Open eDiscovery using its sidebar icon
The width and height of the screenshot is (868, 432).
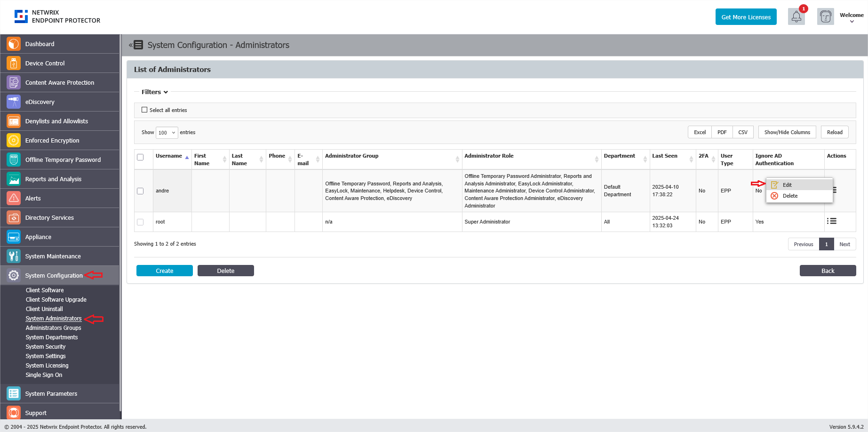(x=13, y=102)
